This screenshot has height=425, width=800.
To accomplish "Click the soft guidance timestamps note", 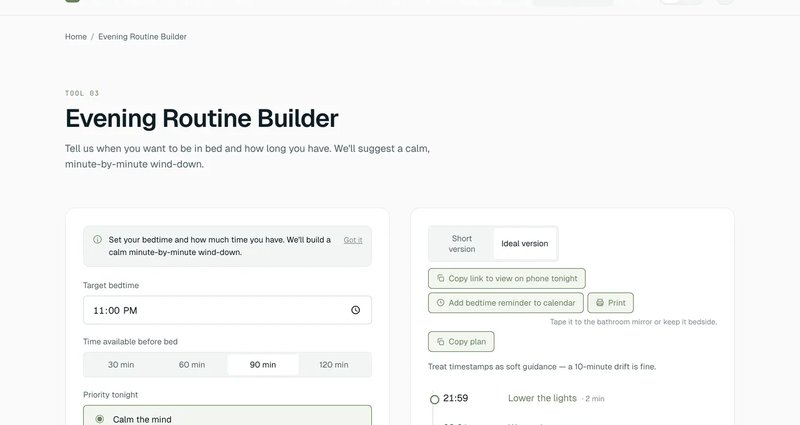I will tap(542, 367).
